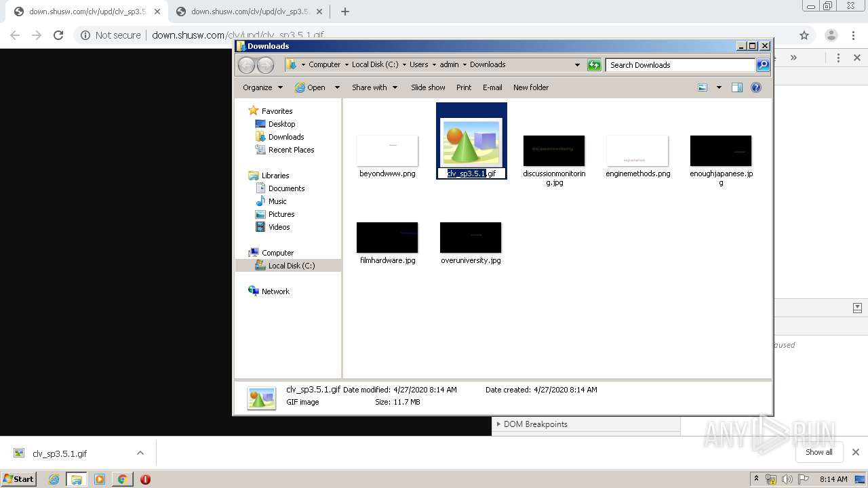
Task: Toggle the preview pane icon
Action: click(x=737, y=87)
